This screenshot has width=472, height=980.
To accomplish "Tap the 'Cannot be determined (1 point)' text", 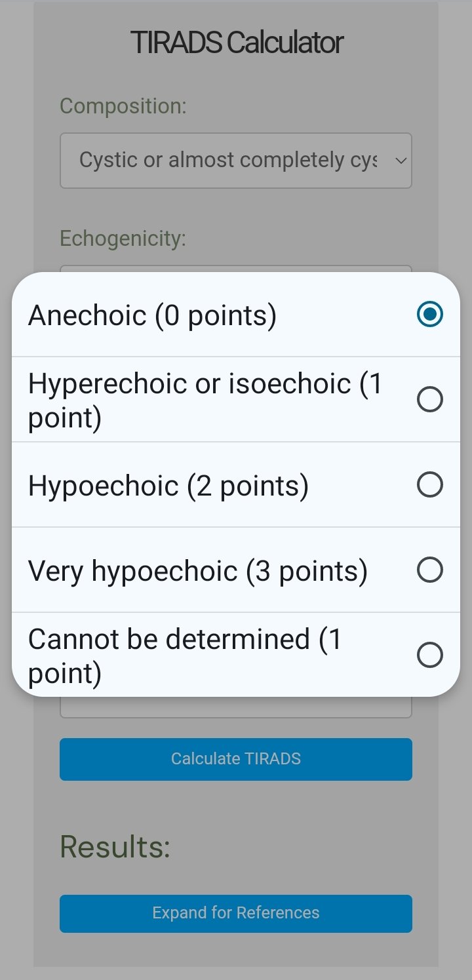I will [x=185, y=656].
